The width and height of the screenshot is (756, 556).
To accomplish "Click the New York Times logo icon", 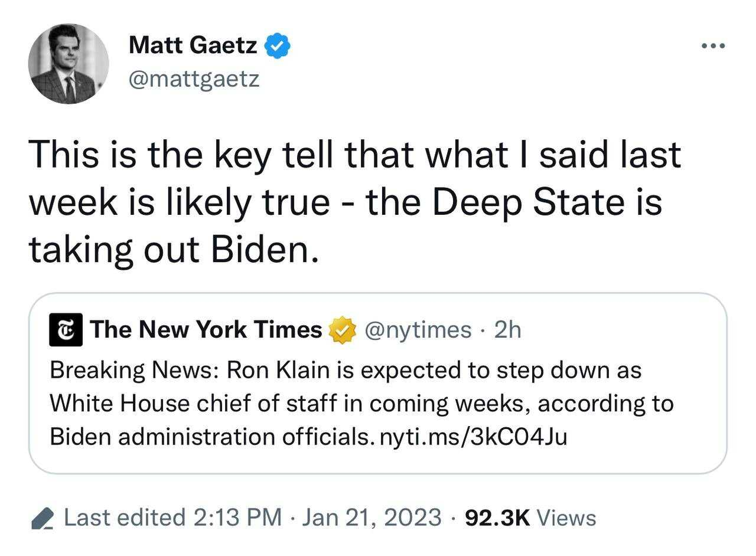I will (65, 331).
